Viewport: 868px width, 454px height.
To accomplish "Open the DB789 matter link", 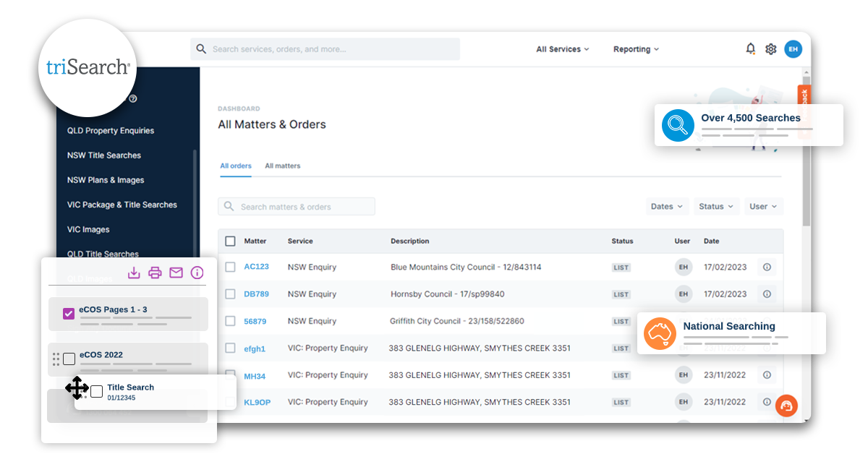I will (x=256, y=294).
